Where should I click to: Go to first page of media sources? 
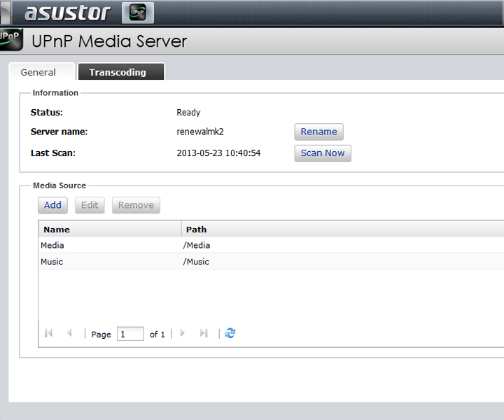point(48,333)
